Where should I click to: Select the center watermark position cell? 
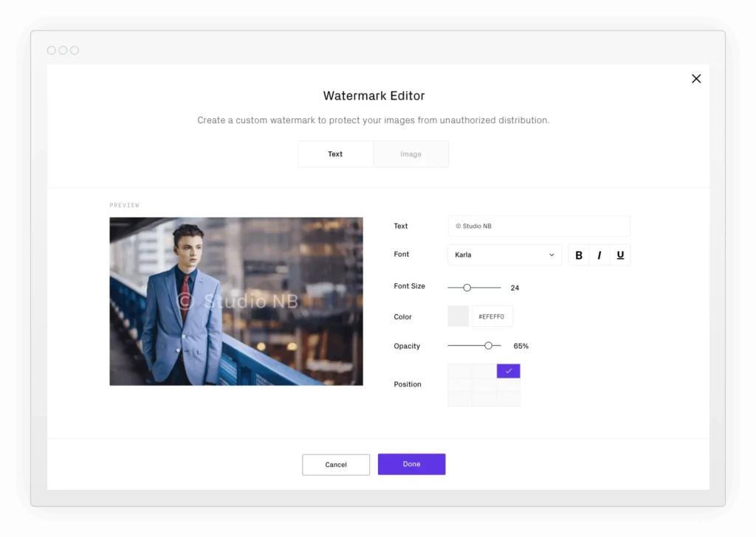point(484,385)
